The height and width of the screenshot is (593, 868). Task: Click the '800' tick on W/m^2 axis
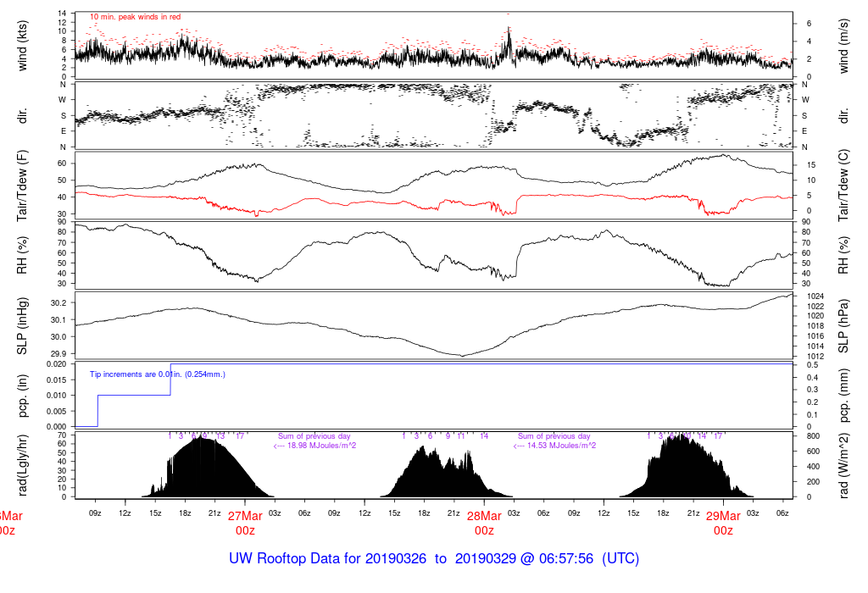pos(813,436)
